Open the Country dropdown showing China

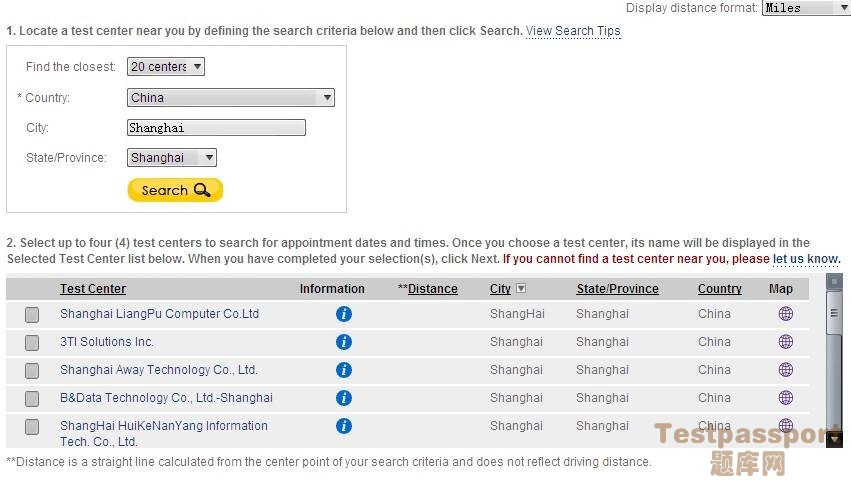(231, 98)
